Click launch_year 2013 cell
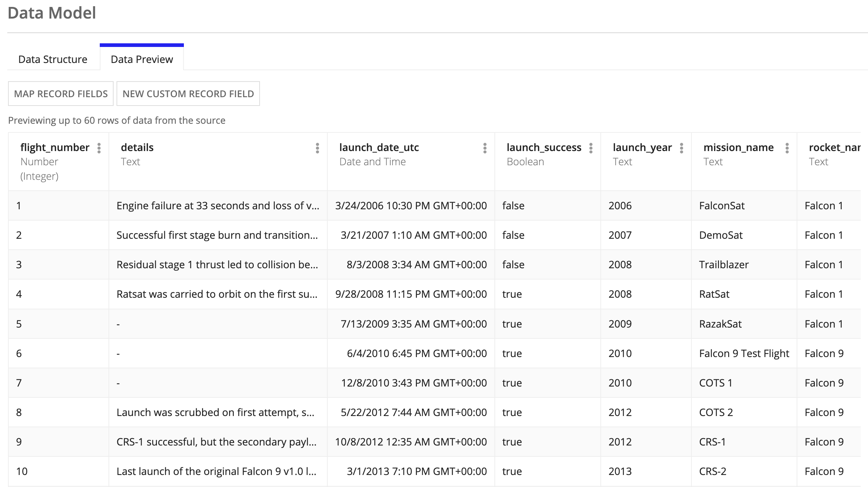Screen dimensions: 868x487 pos(646,471)
